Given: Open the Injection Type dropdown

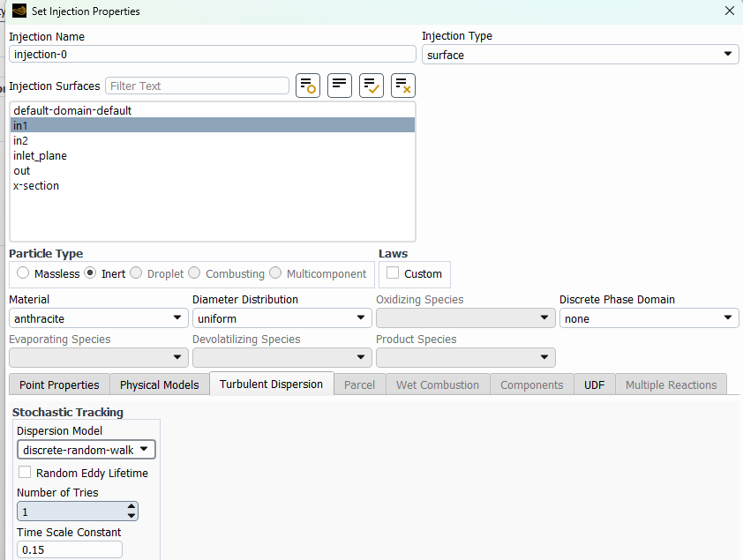Looking at the screenshot, I should [x=580, y=55].
